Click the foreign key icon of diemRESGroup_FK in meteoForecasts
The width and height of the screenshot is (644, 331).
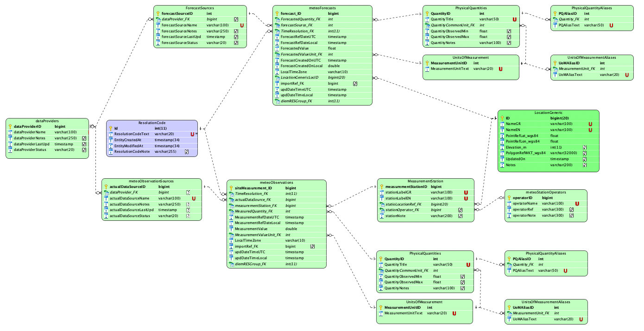[277, 101]
